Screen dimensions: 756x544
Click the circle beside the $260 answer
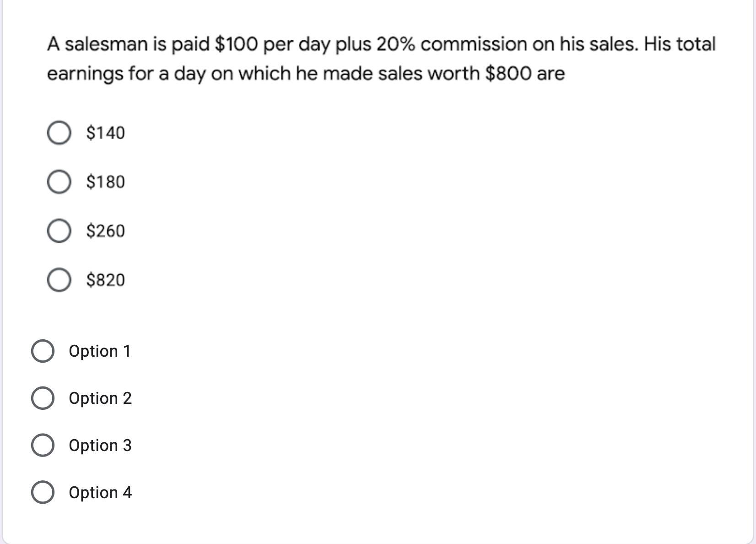tap(59, 231)
